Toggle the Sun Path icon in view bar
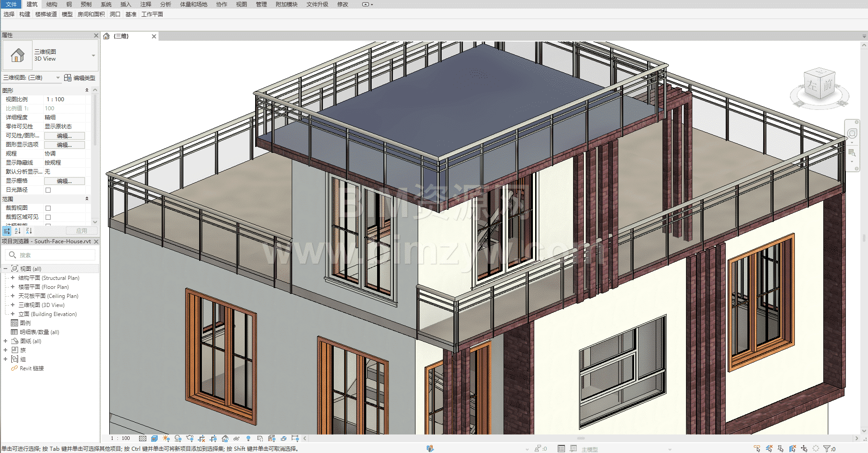This screenshot has width=868, height=453. (166, 439)
